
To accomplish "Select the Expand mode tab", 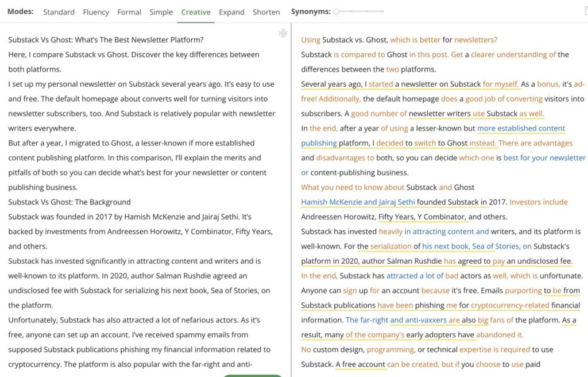I will 231,12.
